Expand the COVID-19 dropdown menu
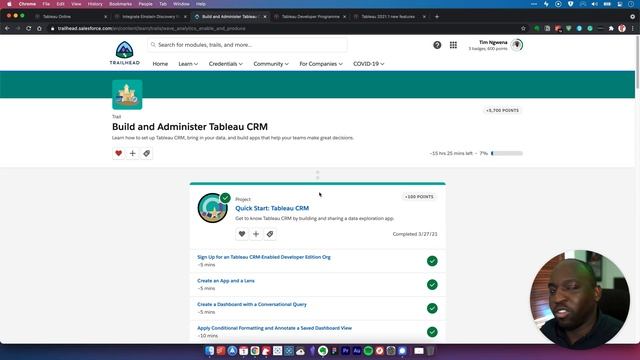Viewport: 640px width, 360px height. pos(369,64)
